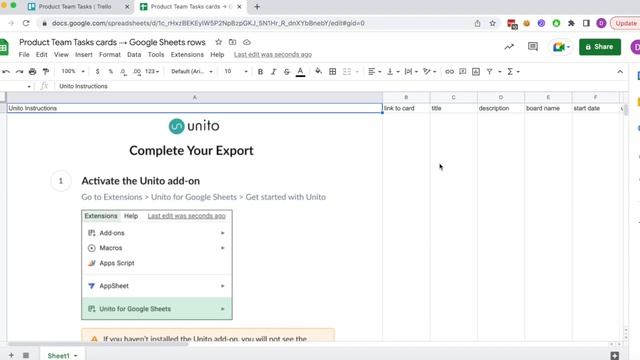Bookmark this page with star icon
640x360 pixels.
point(493,23)
